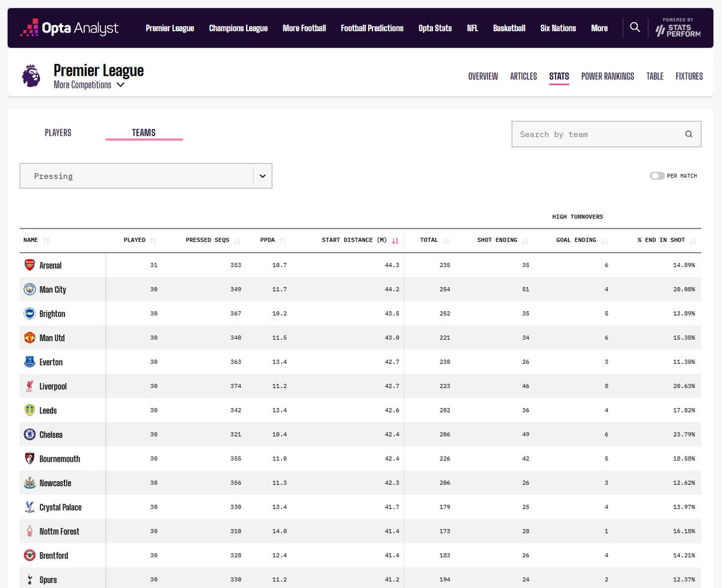The height and width of the screenshot is (588, 722).
Task: Open the Arsenal team name link
Action: [x=51, y=265]
